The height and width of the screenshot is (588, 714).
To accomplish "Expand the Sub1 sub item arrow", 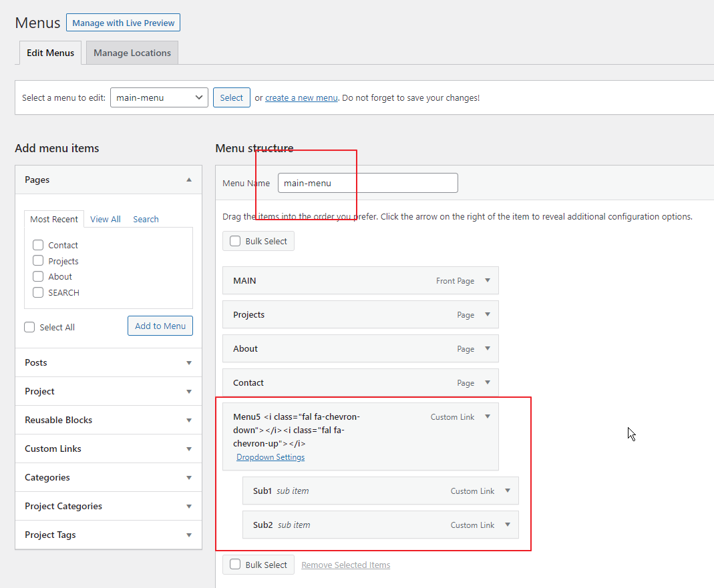I will 508,491.
